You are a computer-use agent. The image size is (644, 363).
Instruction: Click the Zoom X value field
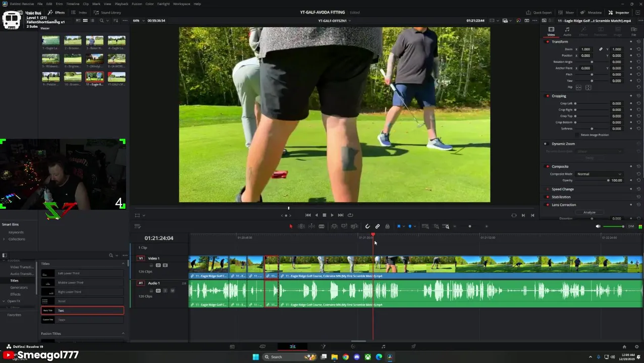point(585,49)
